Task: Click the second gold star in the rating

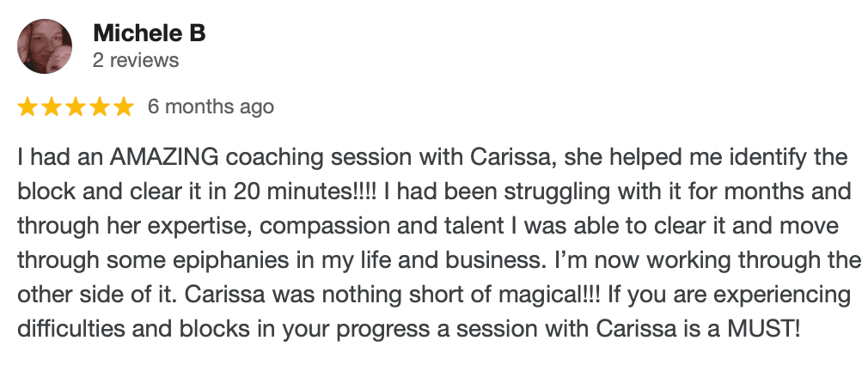Action: [52, 107]
